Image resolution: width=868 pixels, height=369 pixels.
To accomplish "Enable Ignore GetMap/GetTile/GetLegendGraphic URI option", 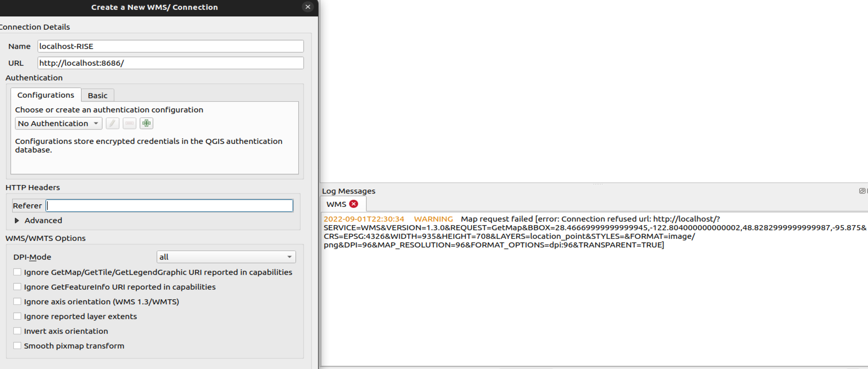I will click(17, 272).
